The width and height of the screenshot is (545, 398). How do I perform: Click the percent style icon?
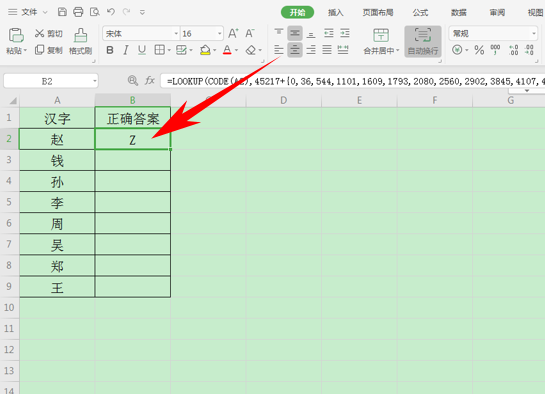tap(479, 50)
